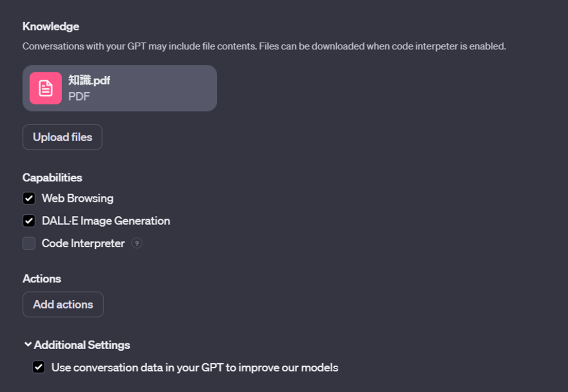
Task: Enable the Code Interpreter checkbox
Action: tap(29, 243)
